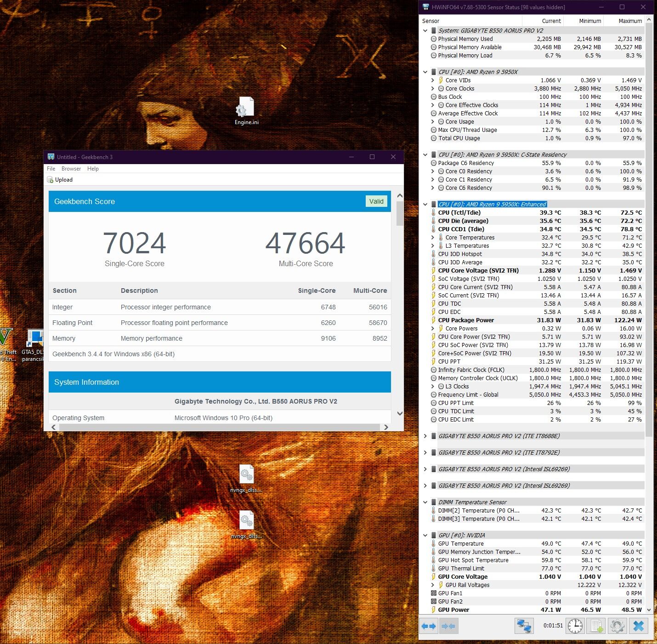
Task: Click lightning icon beside CPU Core Voltage (SVI2 TFN)
Action: coord(433,271)
